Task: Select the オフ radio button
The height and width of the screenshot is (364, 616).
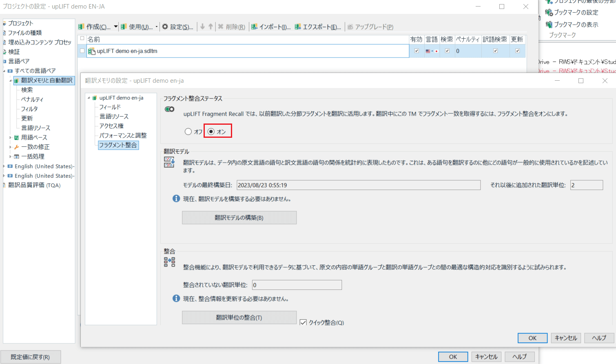Action: pos(188,132)
